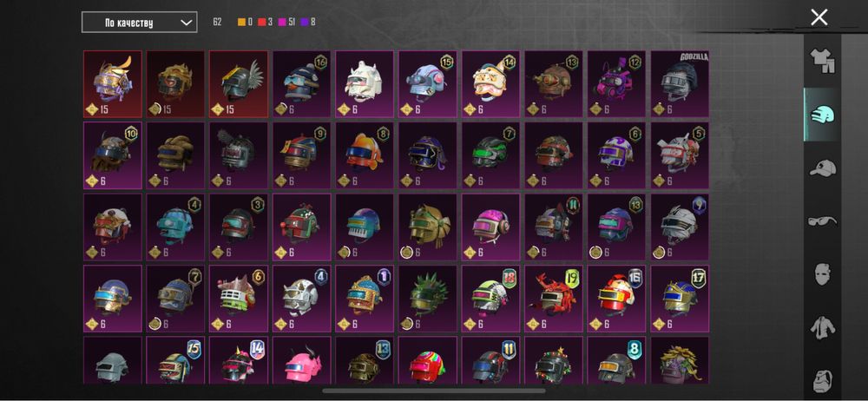Filter by orange quality swatch
The width and height of the screenshot is (868, 401).
coord(241,23)
